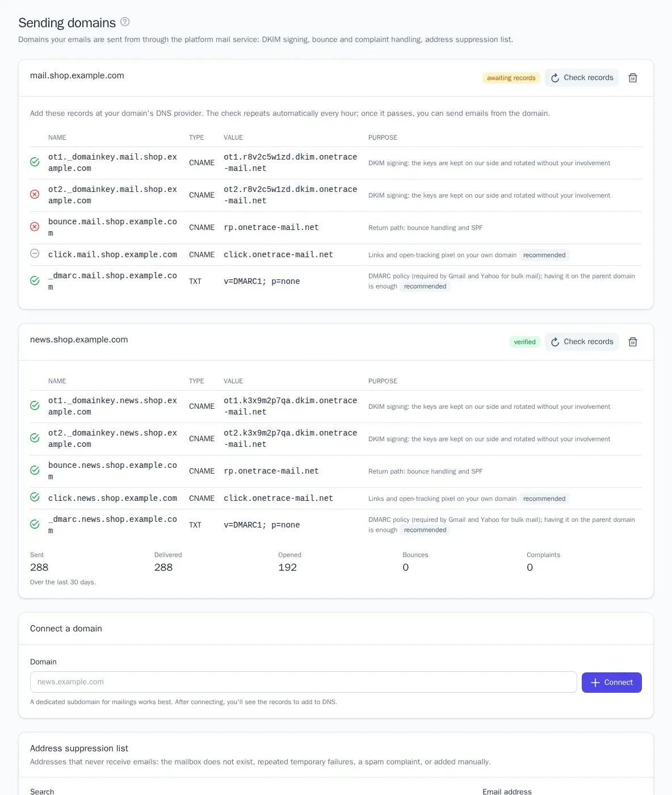Open the help icon beside Sending domains
Viewport: 672px width, 795px height.
click(125, 22)
